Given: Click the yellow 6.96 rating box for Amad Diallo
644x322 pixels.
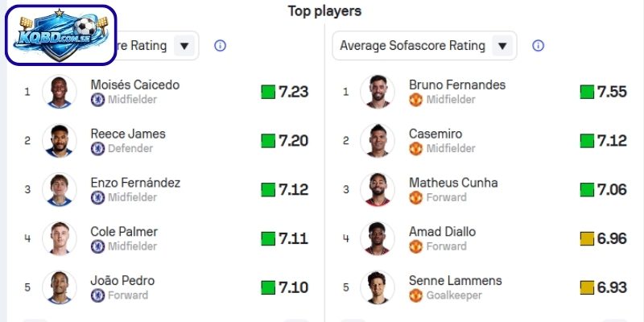Looking at the screenshot, I should point(587,238).
